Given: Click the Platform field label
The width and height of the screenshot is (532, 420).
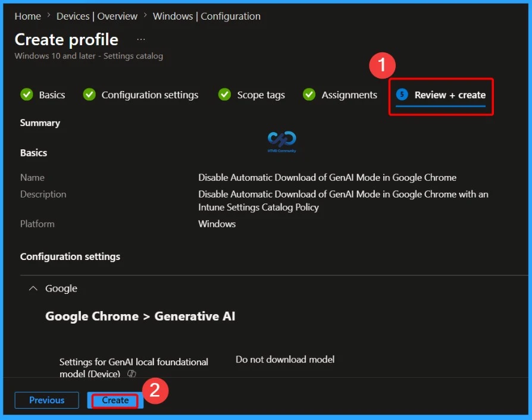Looking at the screenshot, I should point(37,224).
